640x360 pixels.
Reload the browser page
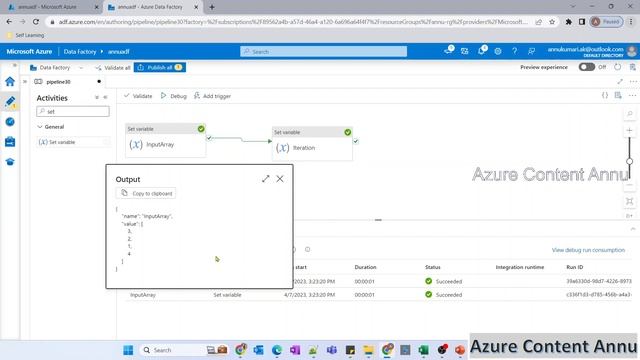36,22
